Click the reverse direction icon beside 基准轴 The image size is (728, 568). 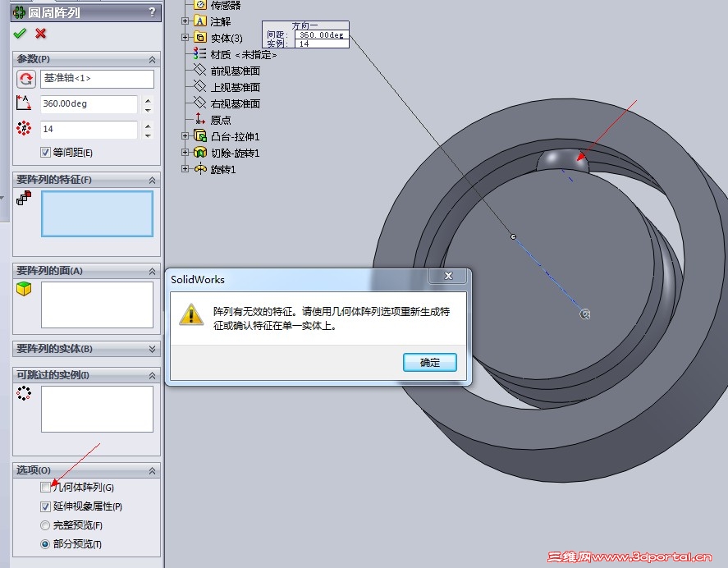(x=26, y=79)
